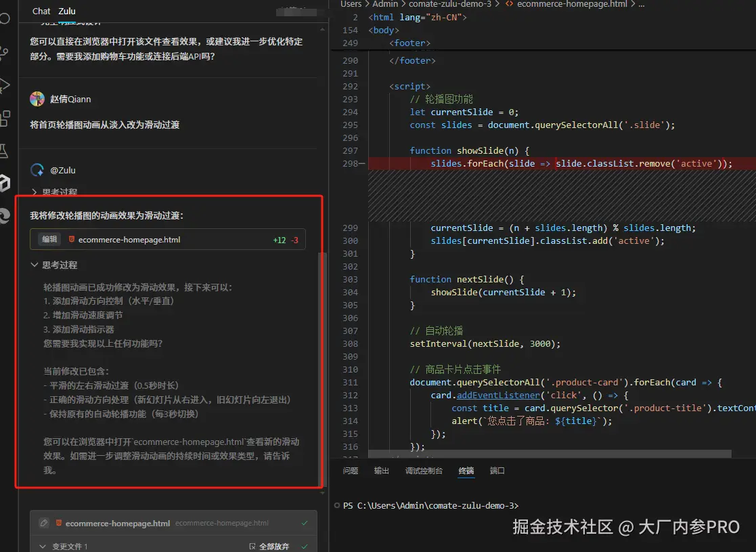Click the ecommerce-homepage.html breadcrumb segment
The width and height of the screenshot is (756, 552).
[572, 4]
